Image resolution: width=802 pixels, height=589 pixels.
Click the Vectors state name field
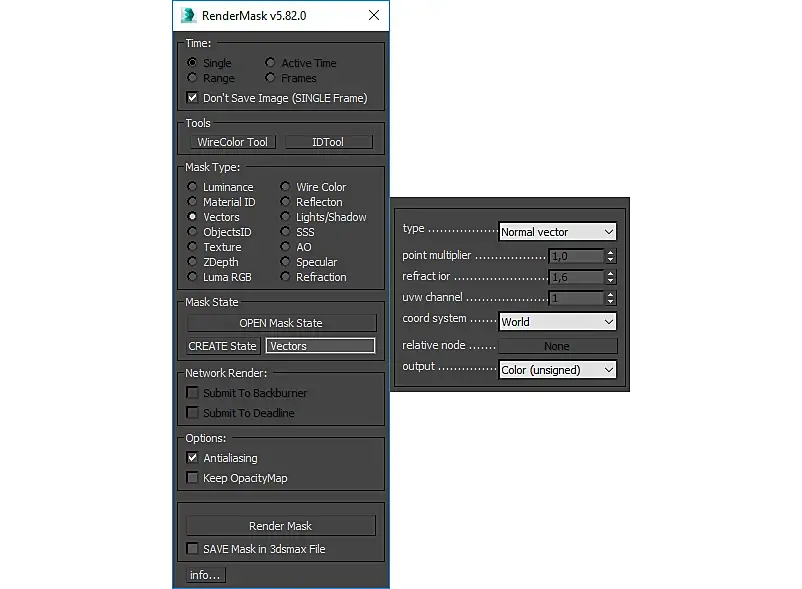click(x=320, y=346)
